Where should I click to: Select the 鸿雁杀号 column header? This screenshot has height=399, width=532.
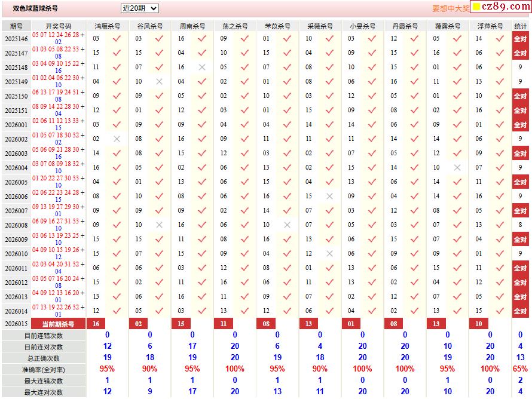tap(108, 26)
